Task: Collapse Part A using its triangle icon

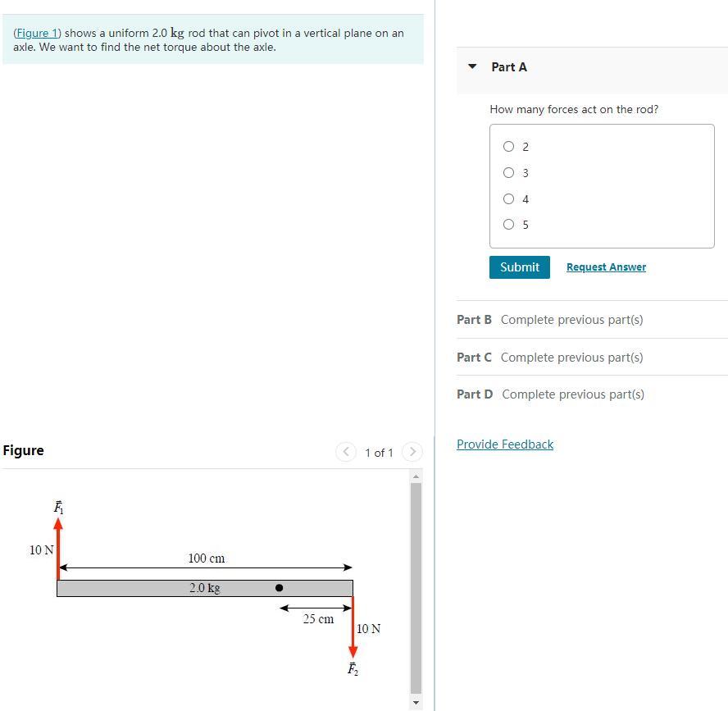Action: pos(471,66)
